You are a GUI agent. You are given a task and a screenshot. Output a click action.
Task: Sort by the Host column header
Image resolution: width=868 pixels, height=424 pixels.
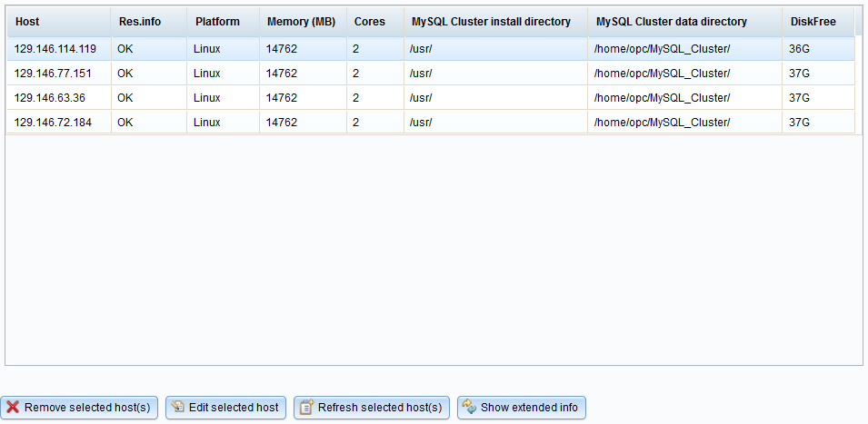(x=27, y=21)
